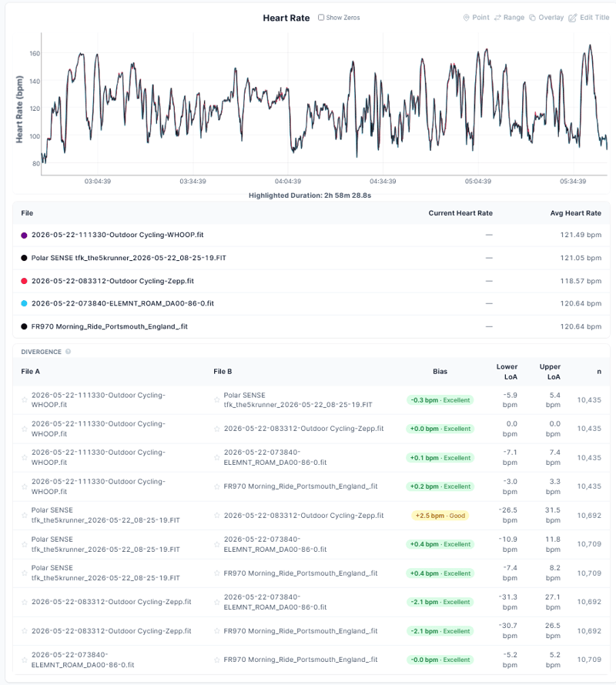Star the ELEMNT_ROAM vs FR970 bottom row
The height and width of the screenshot is (685, 616).
(x=25, y=660)
